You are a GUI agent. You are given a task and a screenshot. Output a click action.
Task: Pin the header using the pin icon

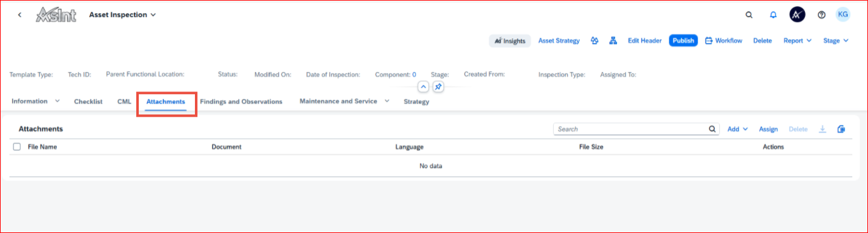click(438, 87)
